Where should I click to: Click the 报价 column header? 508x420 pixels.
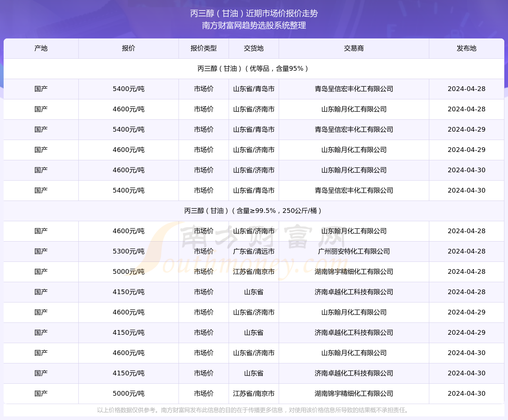coord(128,48)
